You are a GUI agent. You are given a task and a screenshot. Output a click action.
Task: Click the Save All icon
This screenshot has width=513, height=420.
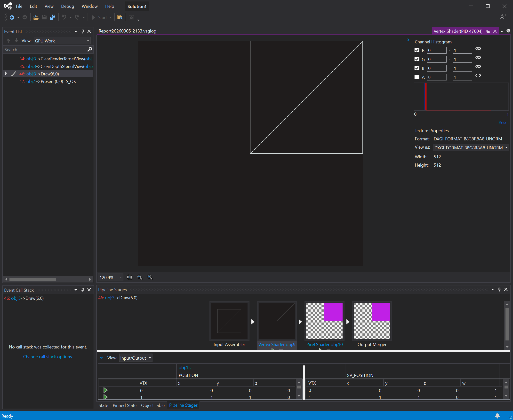(x=52, y=17)
